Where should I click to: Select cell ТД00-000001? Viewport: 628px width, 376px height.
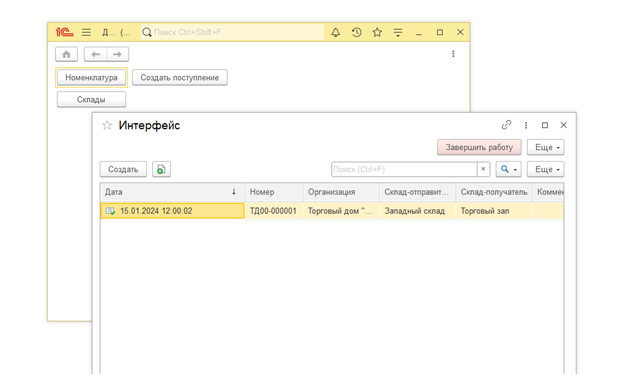pos(274,211)
